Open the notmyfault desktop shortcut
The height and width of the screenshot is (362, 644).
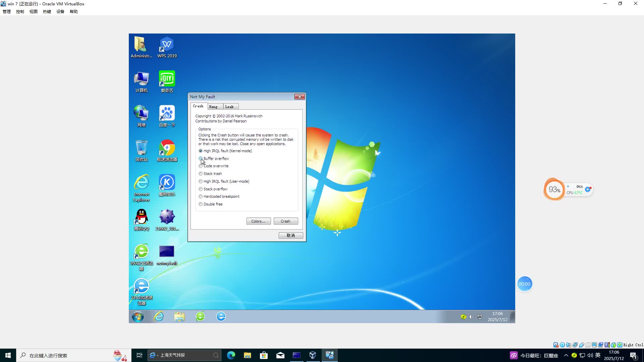[167, 251]
